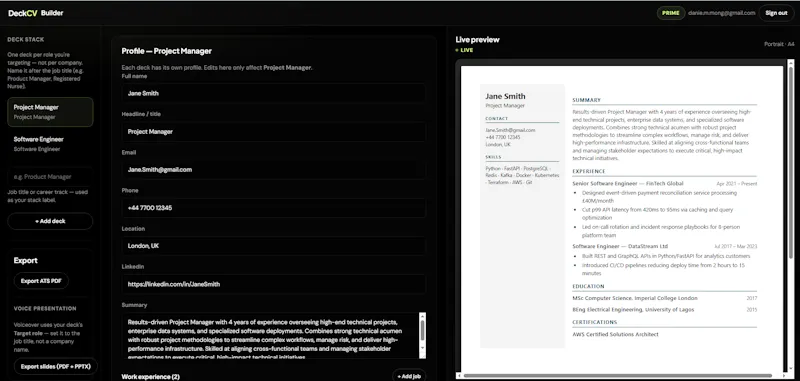Click Software Engineer — DataStream Ltd entry
The width and height of the screenshot is (800, 381).
point(620,246)
